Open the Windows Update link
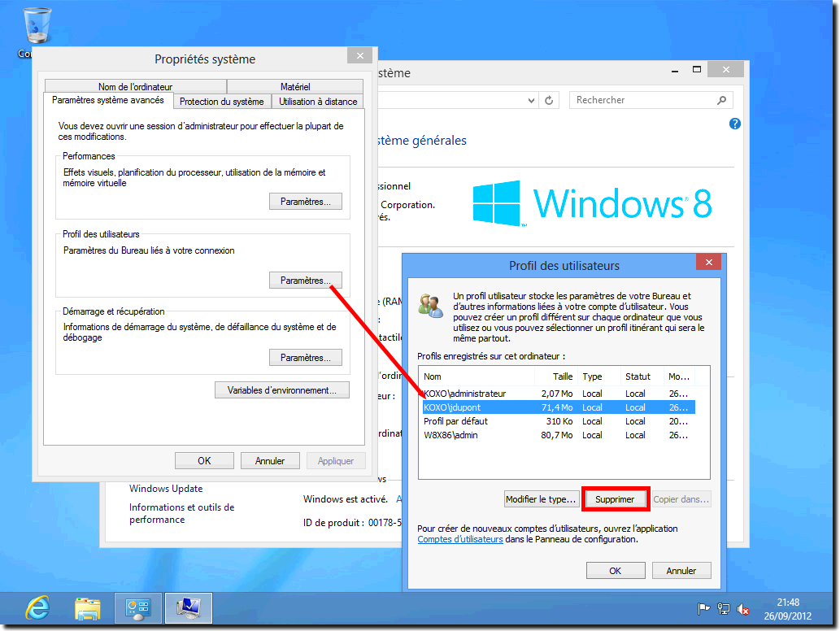Image resolution: width=840 pixels, height=631 pixels. click(166, 489)
